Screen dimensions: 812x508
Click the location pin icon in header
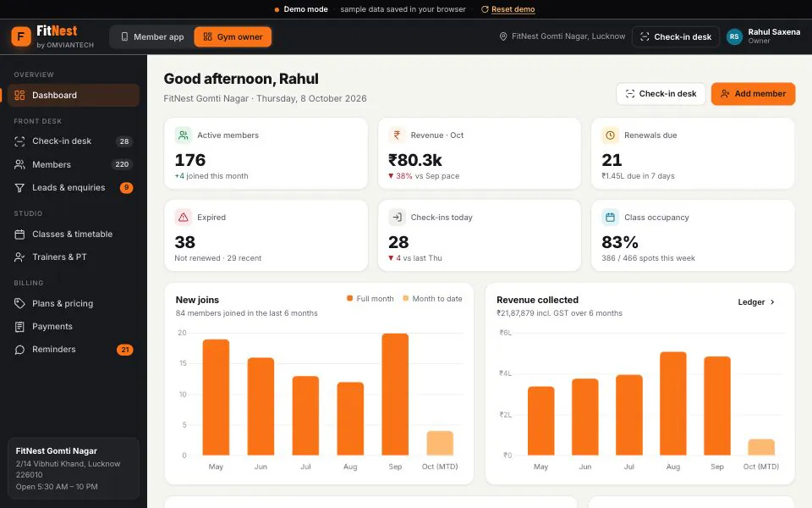(x=502, y=36)
